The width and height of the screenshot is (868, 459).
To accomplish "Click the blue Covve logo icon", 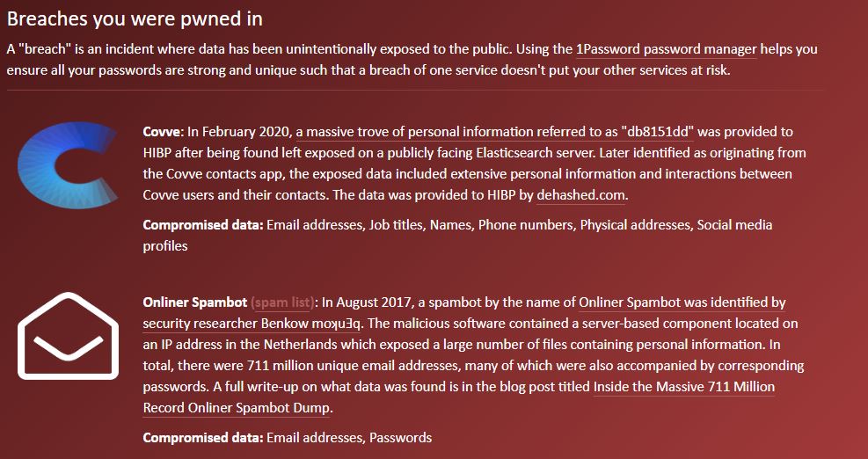I will point(67,165).
